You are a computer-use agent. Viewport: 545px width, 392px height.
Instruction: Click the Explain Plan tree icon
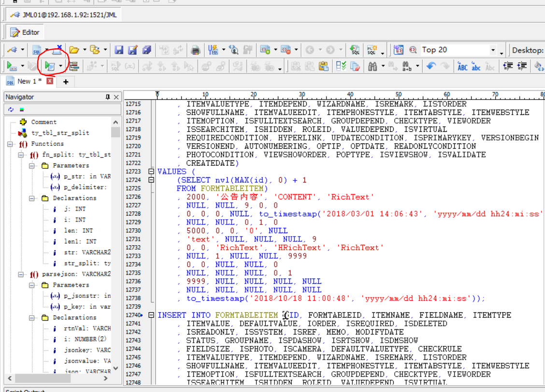[x=74, y=66]
